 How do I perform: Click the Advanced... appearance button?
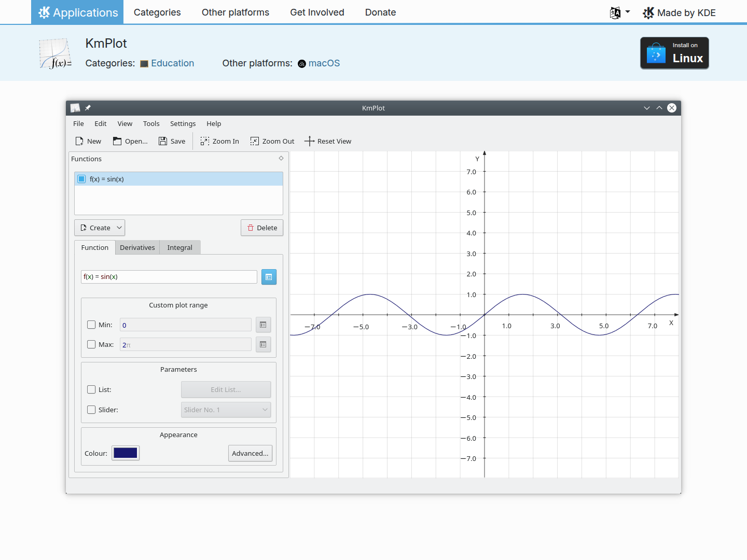coord(250,453)
